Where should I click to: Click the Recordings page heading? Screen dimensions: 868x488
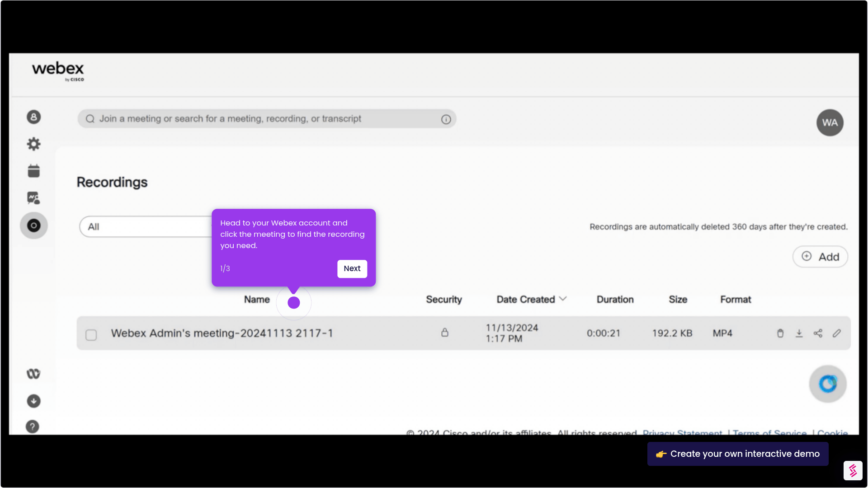[x=112, y=182]
